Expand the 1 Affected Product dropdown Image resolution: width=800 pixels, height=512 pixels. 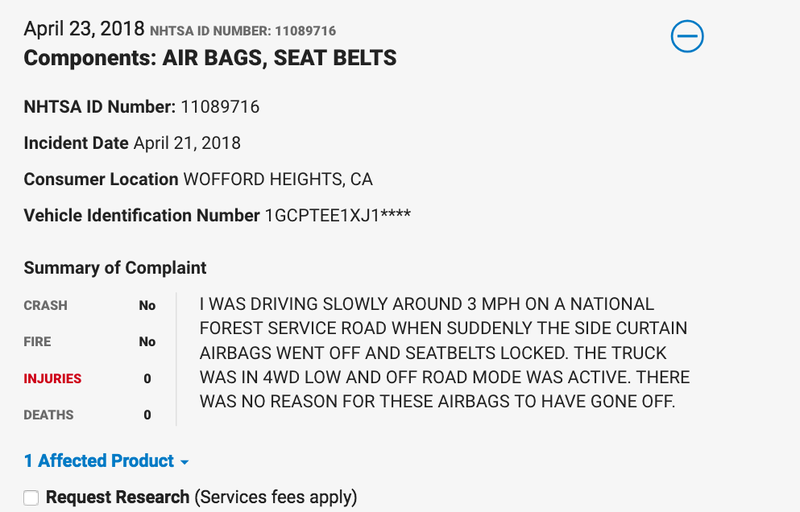click(106, 461)
